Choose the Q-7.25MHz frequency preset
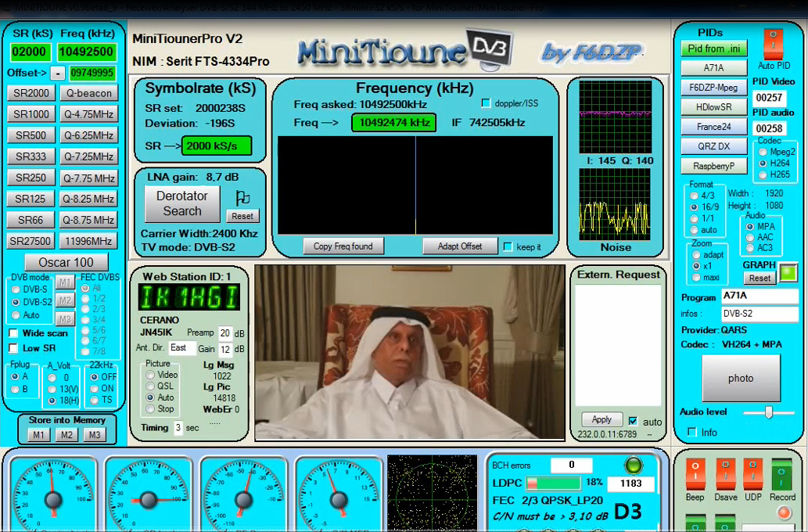Screen dimensions: 808x532 [88, 156]
